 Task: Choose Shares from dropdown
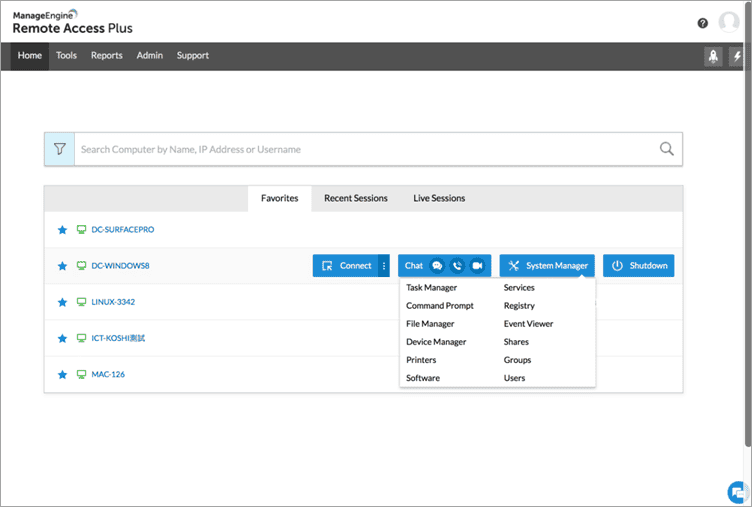[x=516, y=342]
